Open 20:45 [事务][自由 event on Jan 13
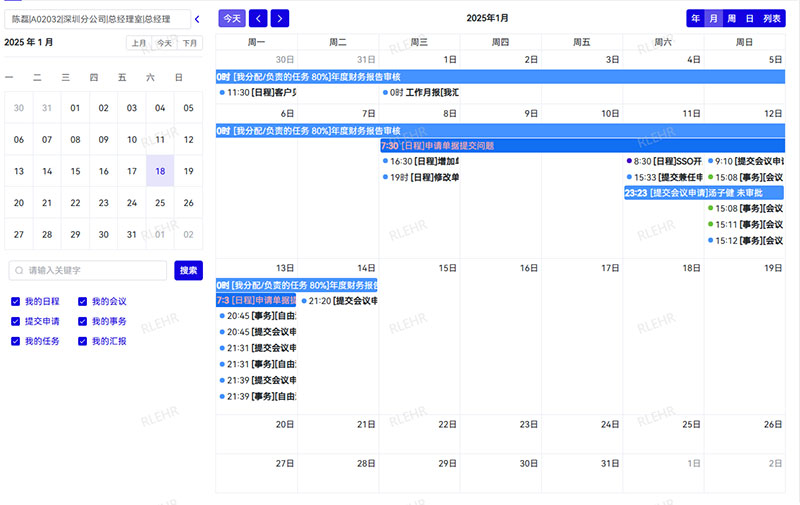 pos(257,316)
